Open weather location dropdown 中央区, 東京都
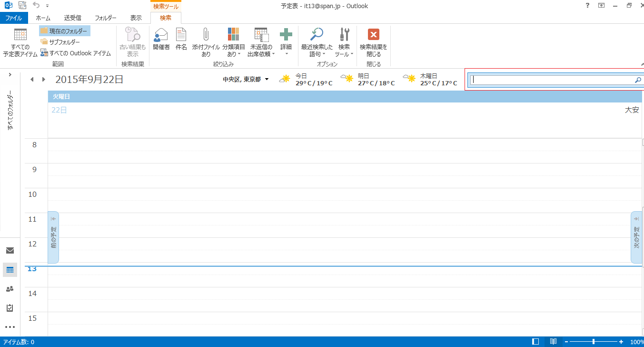The image size is (644, 347). [246, 80]
